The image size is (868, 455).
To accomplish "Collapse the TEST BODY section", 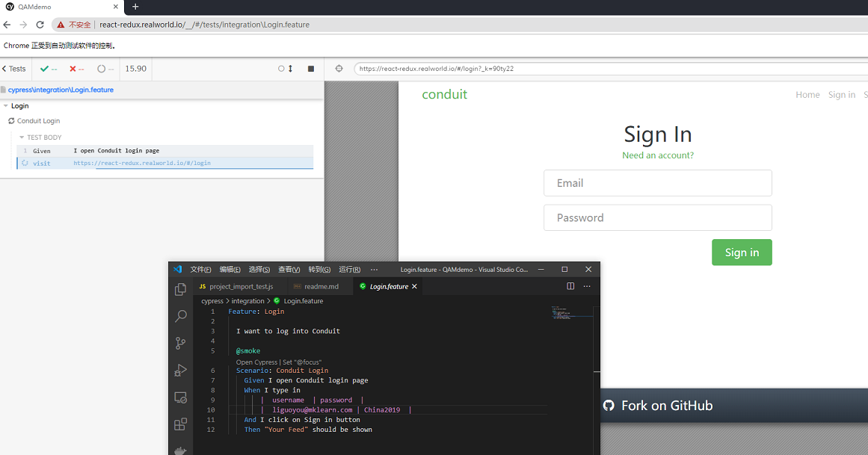I will click(x=22, y=137).
